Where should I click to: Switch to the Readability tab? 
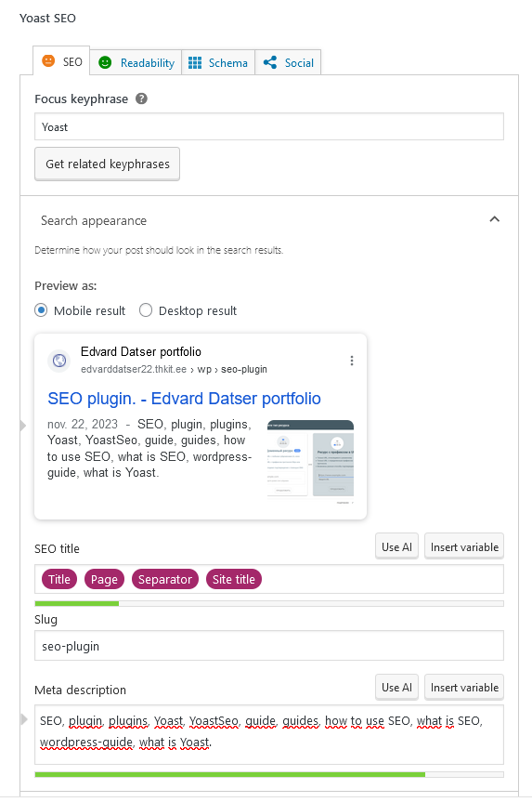click(x=136, y=62)
